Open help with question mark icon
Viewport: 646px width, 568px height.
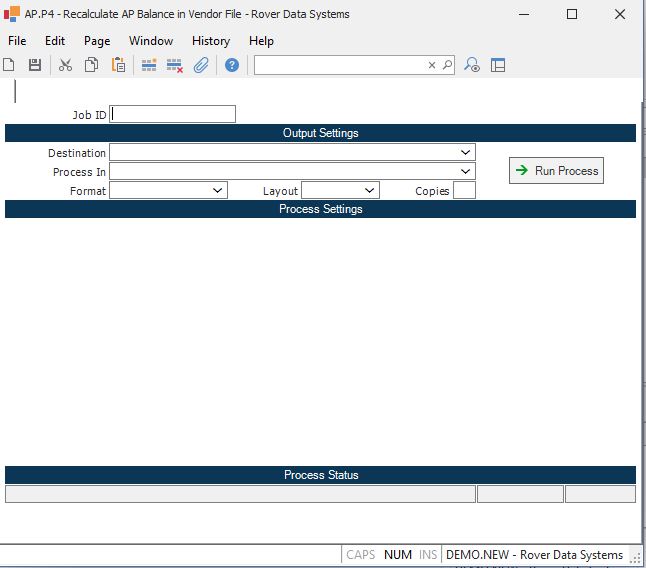coord(232,65)
